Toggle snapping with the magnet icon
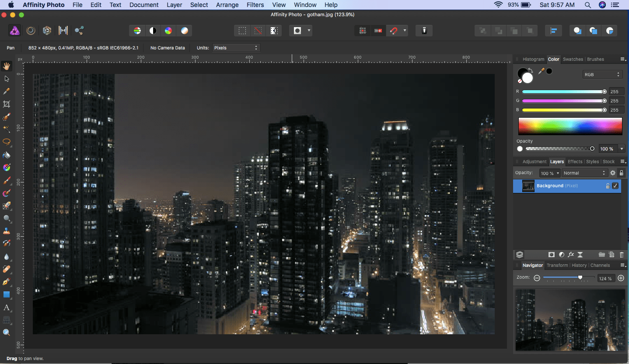 tap(394, 31)
